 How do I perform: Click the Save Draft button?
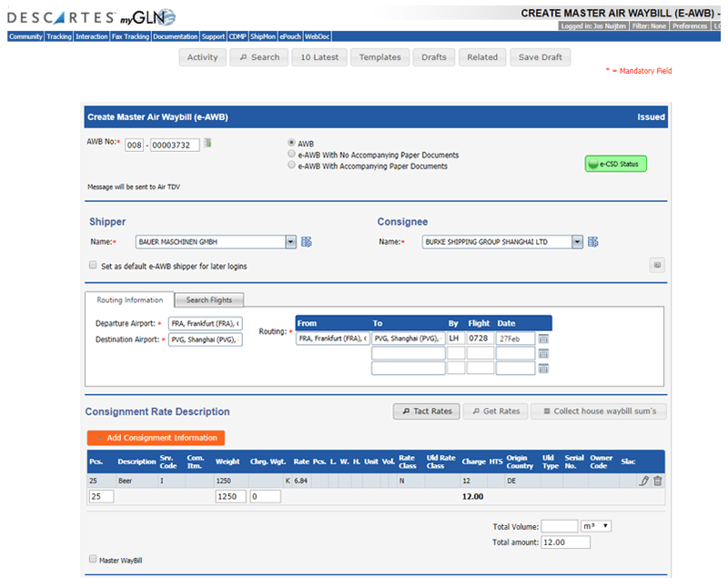(541, 57)
